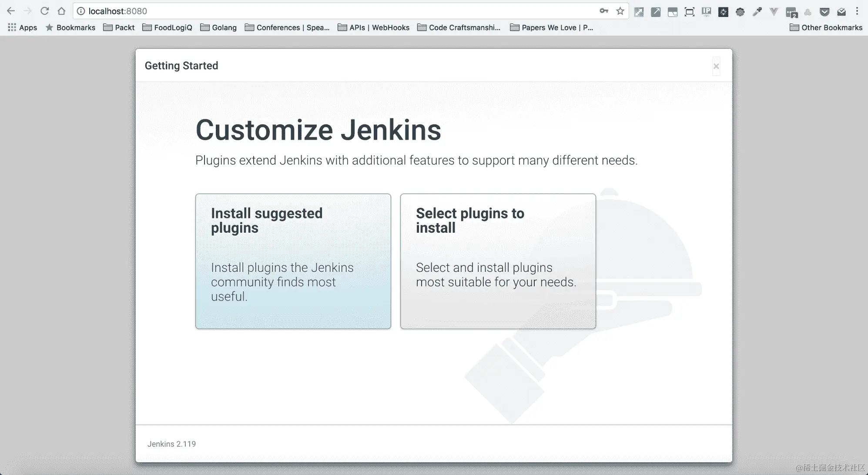
Task: Click the IP address extension icon
Action: point(706,12)
